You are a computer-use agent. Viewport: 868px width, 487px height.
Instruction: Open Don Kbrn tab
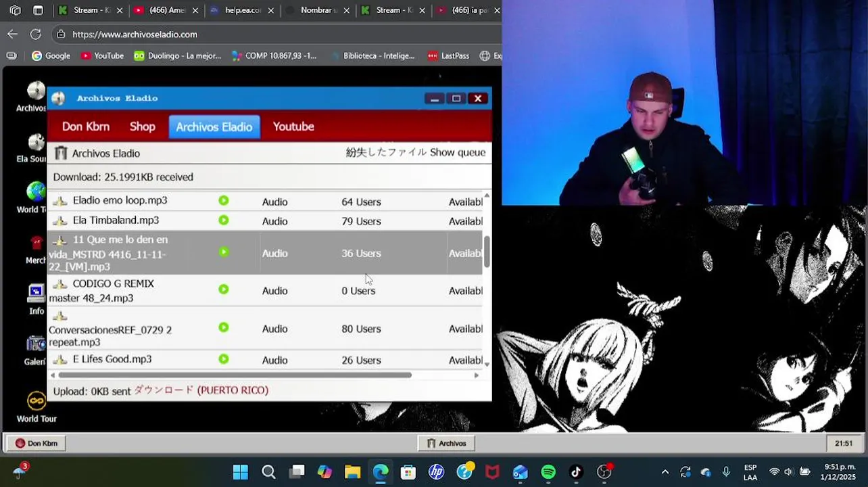tap(86, 126)
